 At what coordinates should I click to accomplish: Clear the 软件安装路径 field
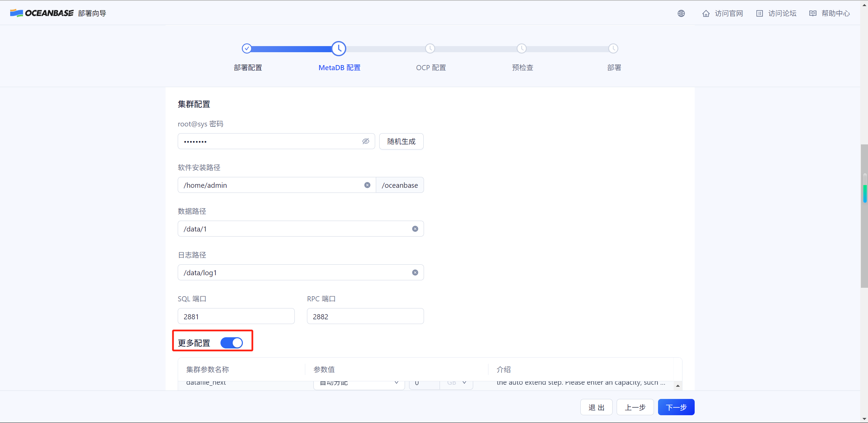[x=367, y=185]
